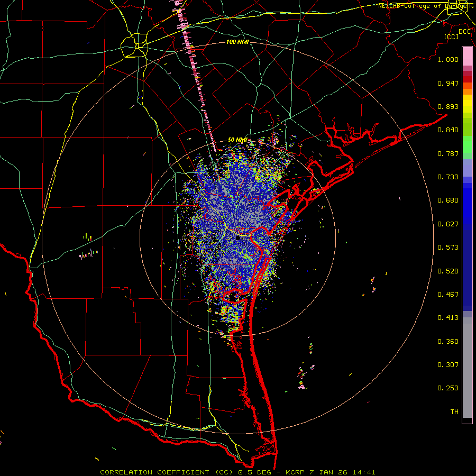Screen dimensions: 476x476
Task: Click the 0.573 legend value
Action: [x=448, y=248]
